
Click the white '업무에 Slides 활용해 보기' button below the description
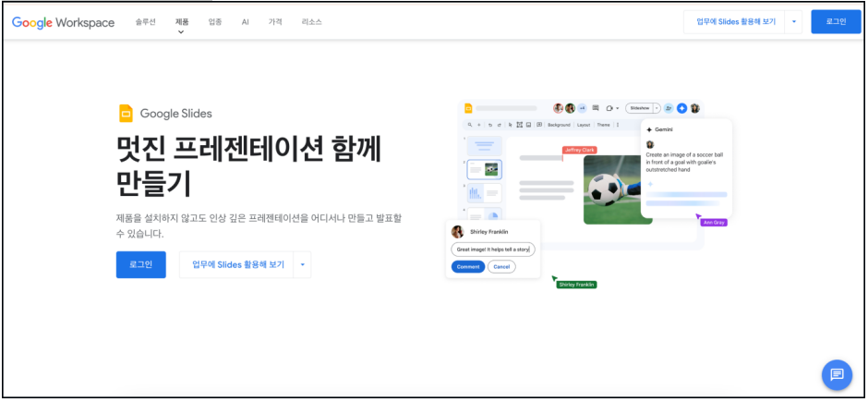click(x=236, y=264)
